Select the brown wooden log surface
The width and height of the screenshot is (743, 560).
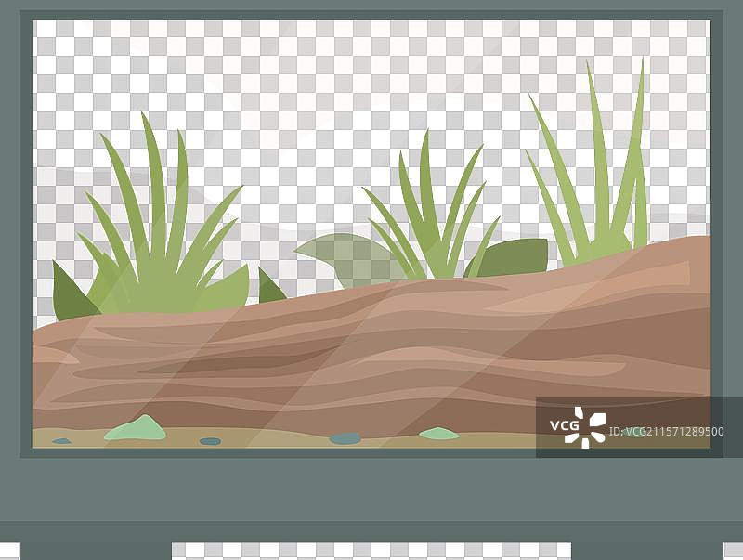(x=371, y=353)
